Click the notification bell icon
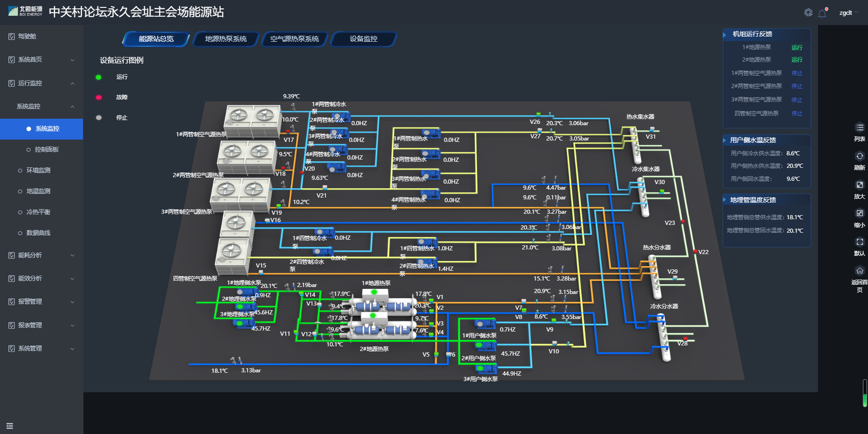The image size is (868, 434). click(x=822, y=13)
